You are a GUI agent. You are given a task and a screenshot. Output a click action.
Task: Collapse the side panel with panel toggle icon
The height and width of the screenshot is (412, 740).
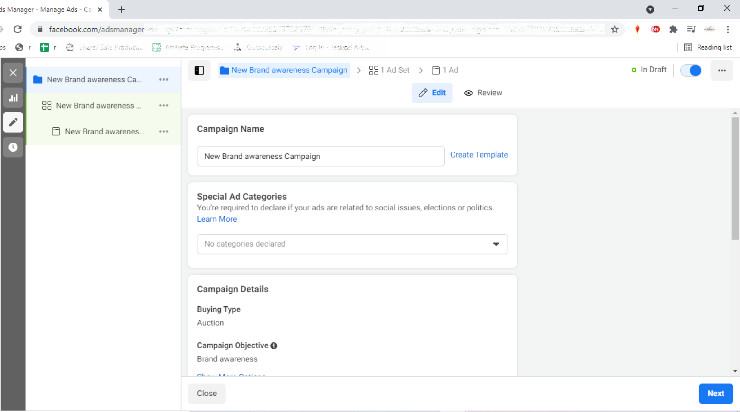pyautogui.click(x=199, y=70)
